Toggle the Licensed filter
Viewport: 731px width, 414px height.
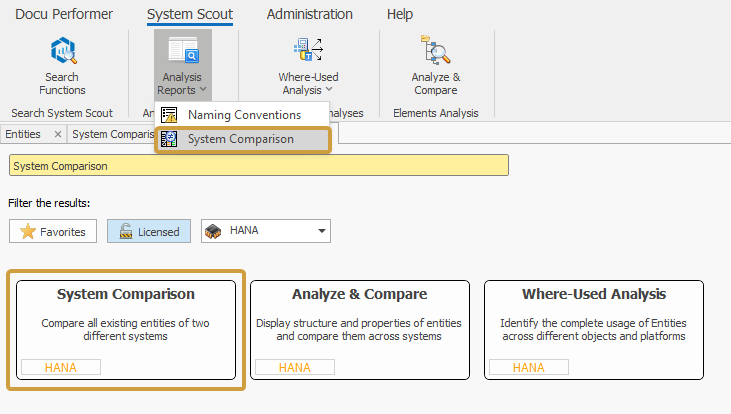click(x=150, y=231)
